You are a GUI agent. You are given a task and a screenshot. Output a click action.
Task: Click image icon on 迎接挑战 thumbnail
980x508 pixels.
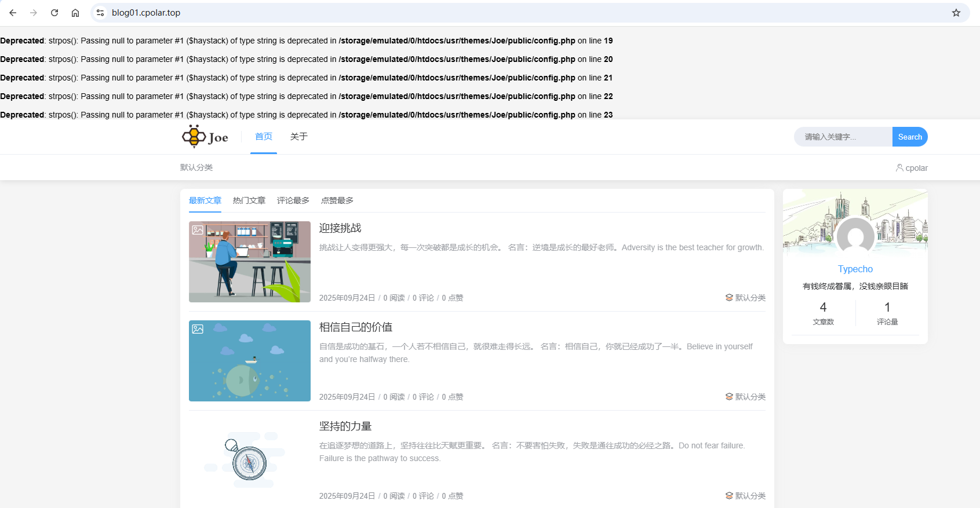coord(198,230)
